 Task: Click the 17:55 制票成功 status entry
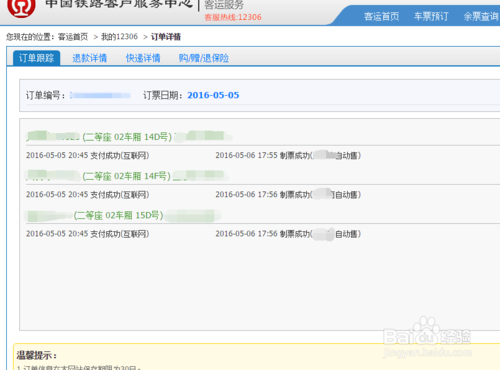288,155
